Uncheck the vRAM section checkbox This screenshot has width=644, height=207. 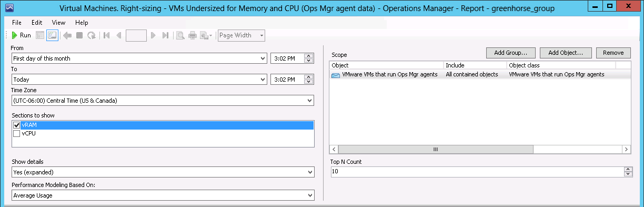pos(16,125)
